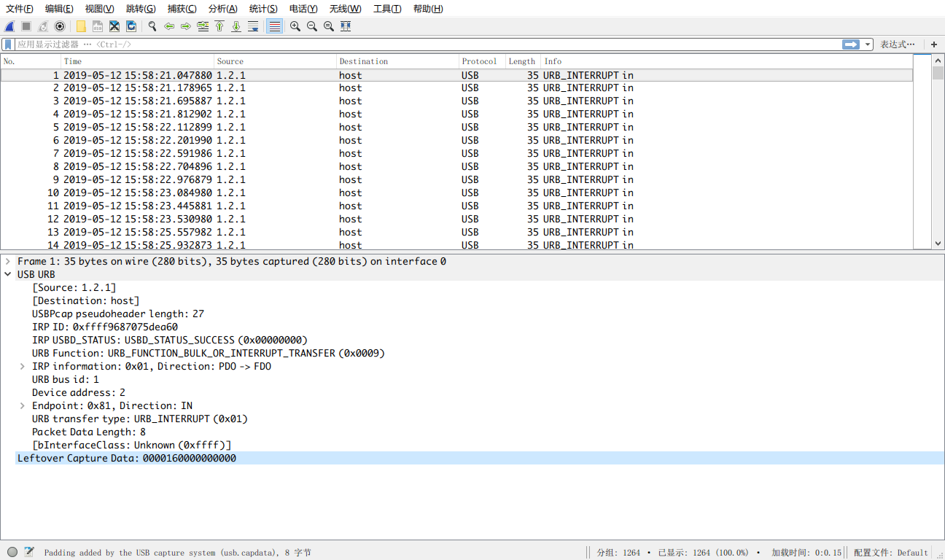Toggle auto-scroll to last packet
The height and width of the screenshot is (560, 945).
(253, 26)
